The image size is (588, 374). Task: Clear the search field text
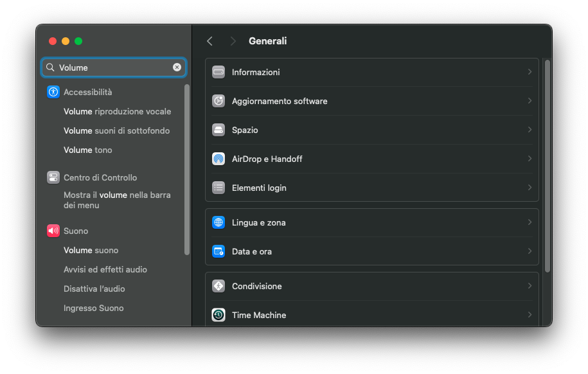[x=177, y=67]
